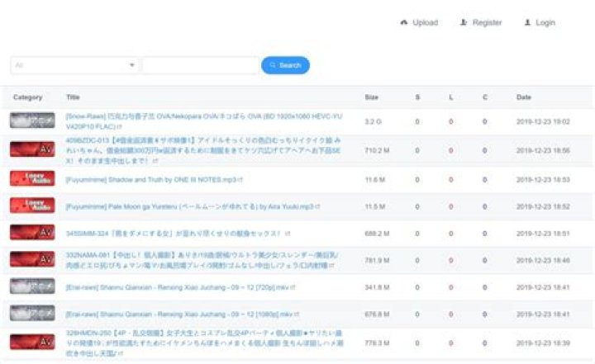595x364 pixels.
Task: Sort by the C completed column
Action: [x=484, y=97]
